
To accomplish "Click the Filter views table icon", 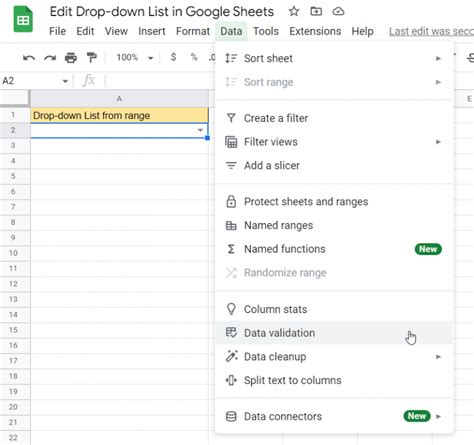I will 231,142.
